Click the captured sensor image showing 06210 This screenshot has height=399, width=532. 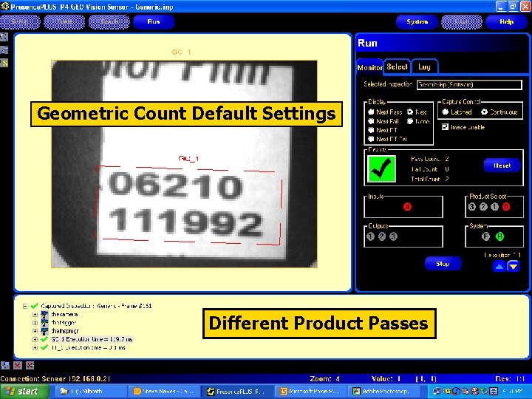(184, 164)
